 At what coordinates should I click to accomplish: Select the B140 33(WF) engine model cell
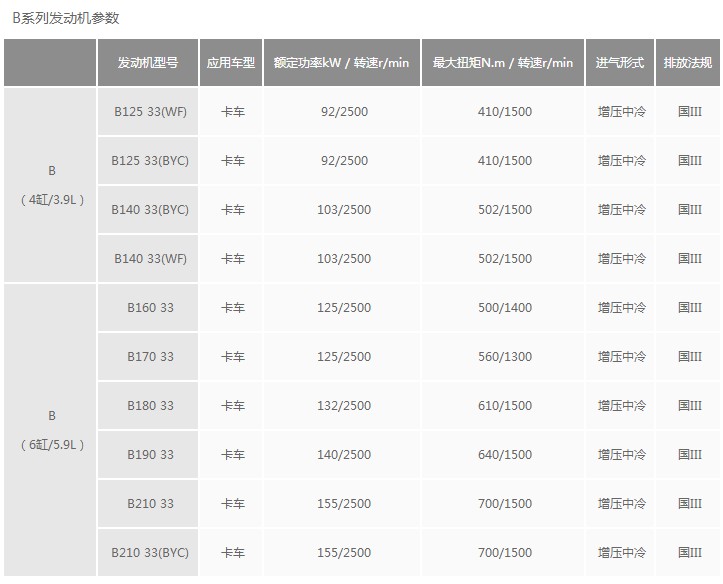[x=149, y=258]
